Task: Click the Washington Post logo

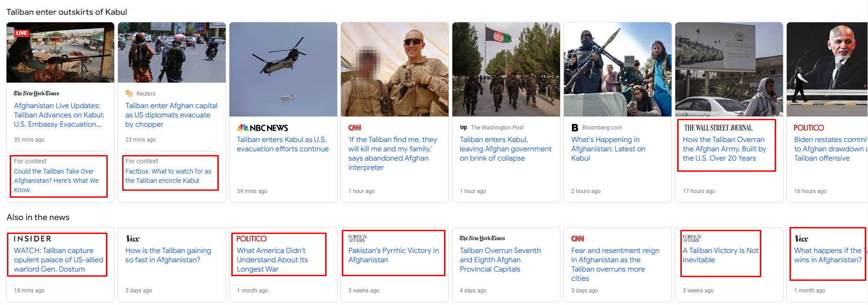Action: click(463, 128)
